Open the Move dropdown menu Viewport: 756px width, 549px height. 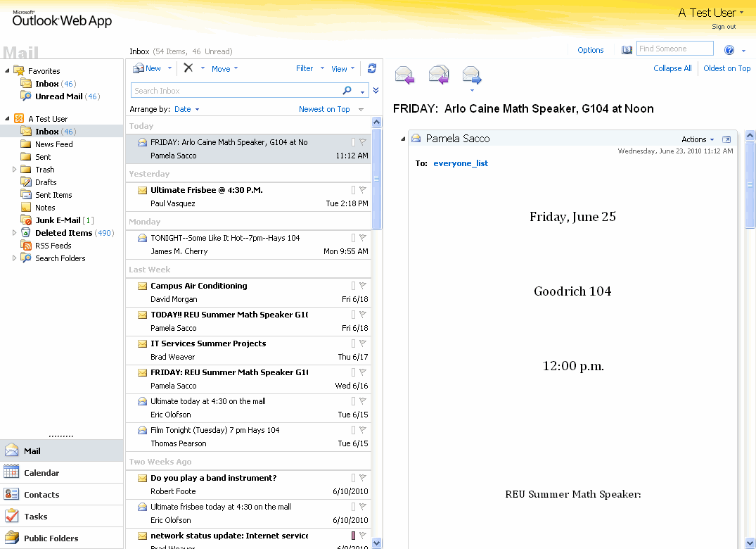(x=224, y=68)
